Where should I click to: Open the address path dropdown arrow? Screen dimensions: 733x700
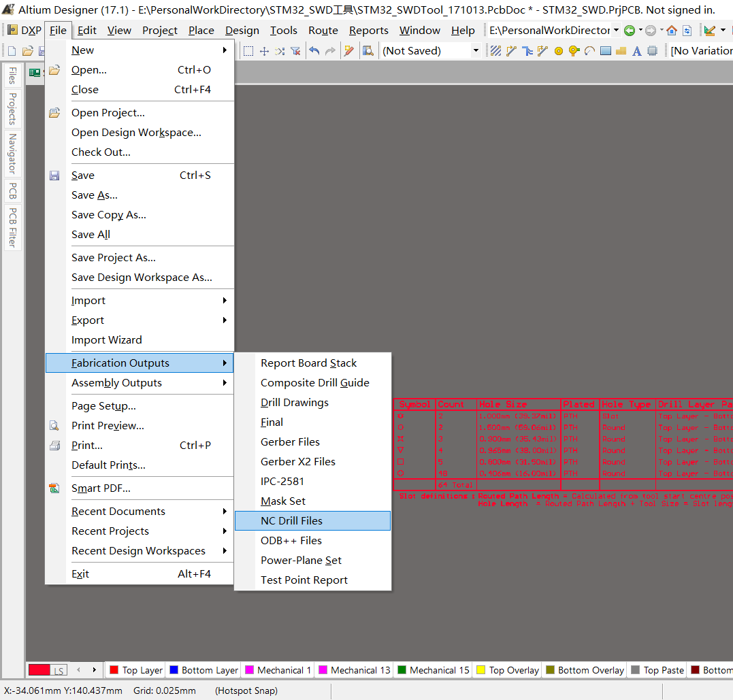(616, 31)
